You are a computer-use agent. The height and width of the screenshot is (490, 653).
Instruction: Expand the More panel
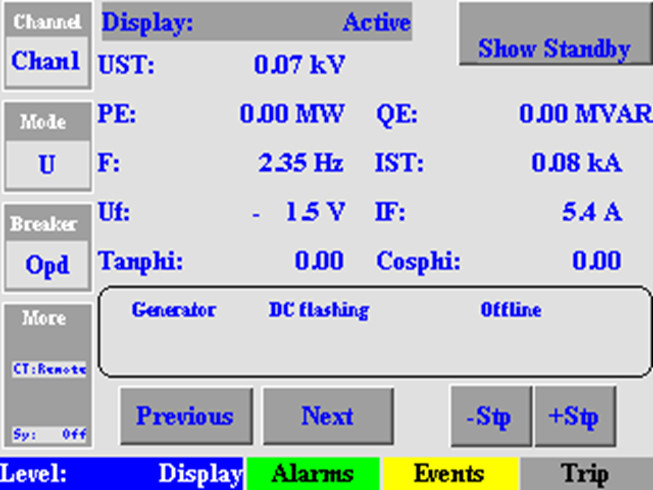pyautogui.click(x=46, y=319)
